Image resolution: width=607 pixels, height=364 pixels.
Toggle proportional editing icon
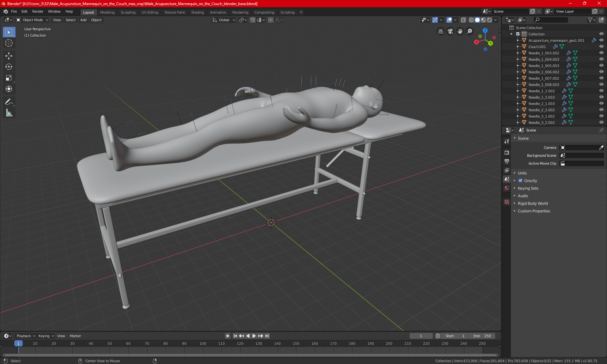pos(271,20)
